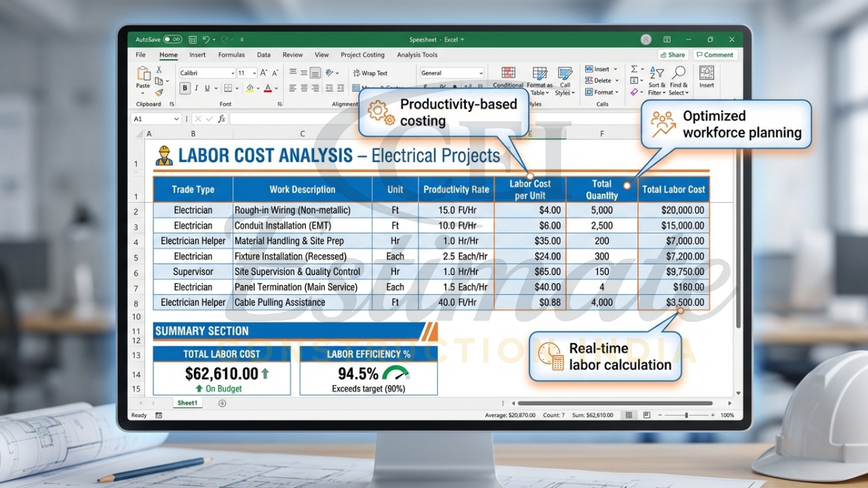
Task: Change the Font Color swatch
Action: tap(269, 88)
